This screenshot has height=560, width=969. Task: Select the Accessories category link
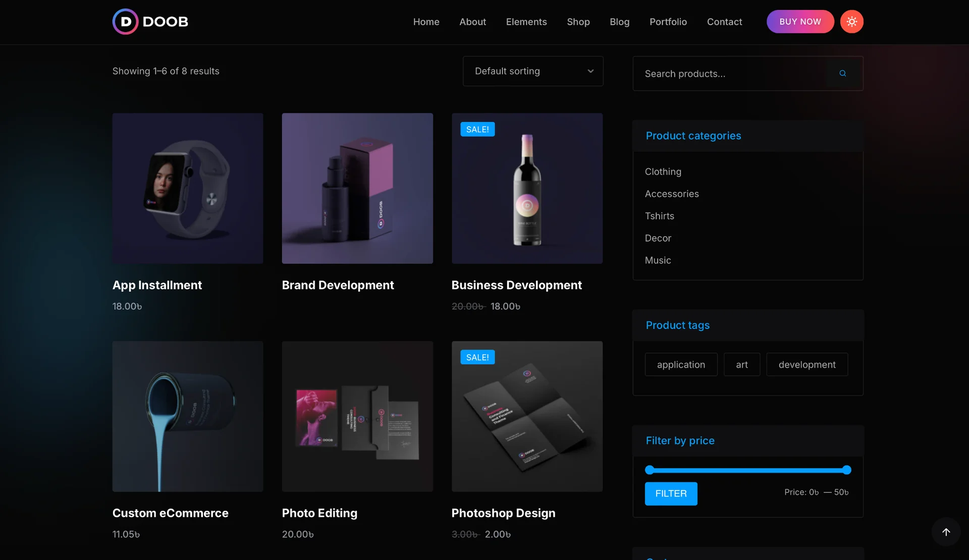[x=671, y=194]
